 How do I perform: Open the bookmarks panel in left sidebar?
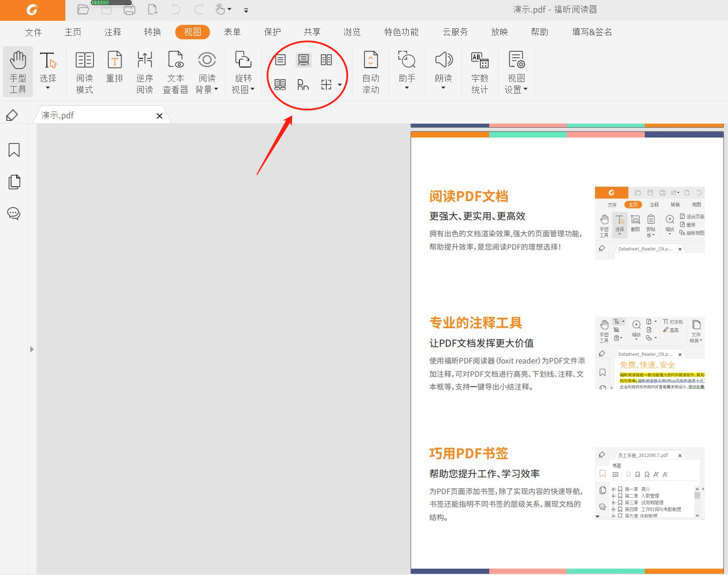click(14, 150)
